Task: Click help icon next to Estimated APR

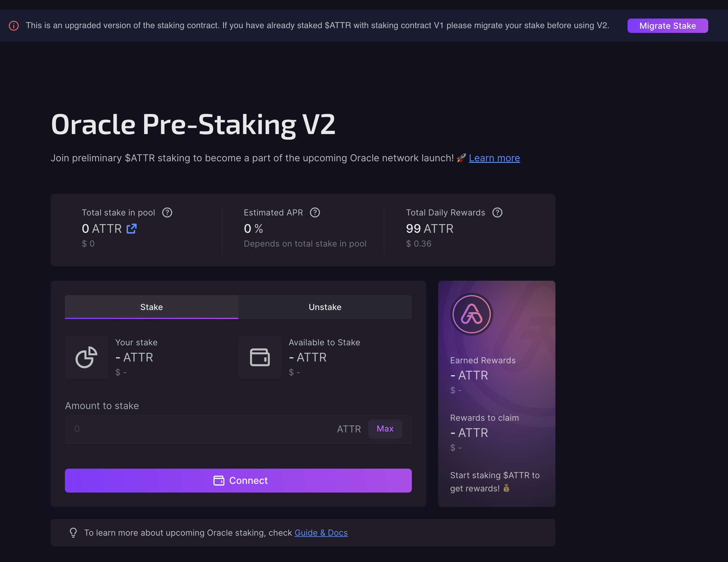Action: [315, 212]
